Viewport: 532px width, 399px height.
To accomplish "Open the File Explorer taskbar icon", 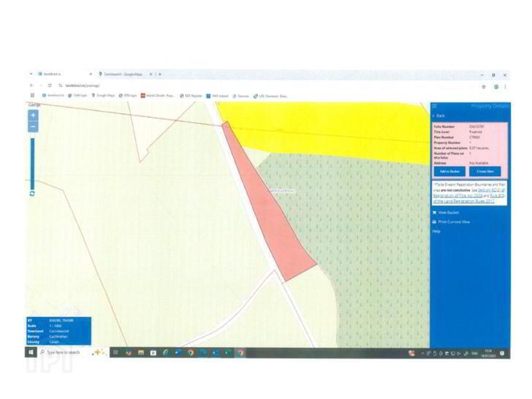I will pyautogui.click(x=140, y=353).
